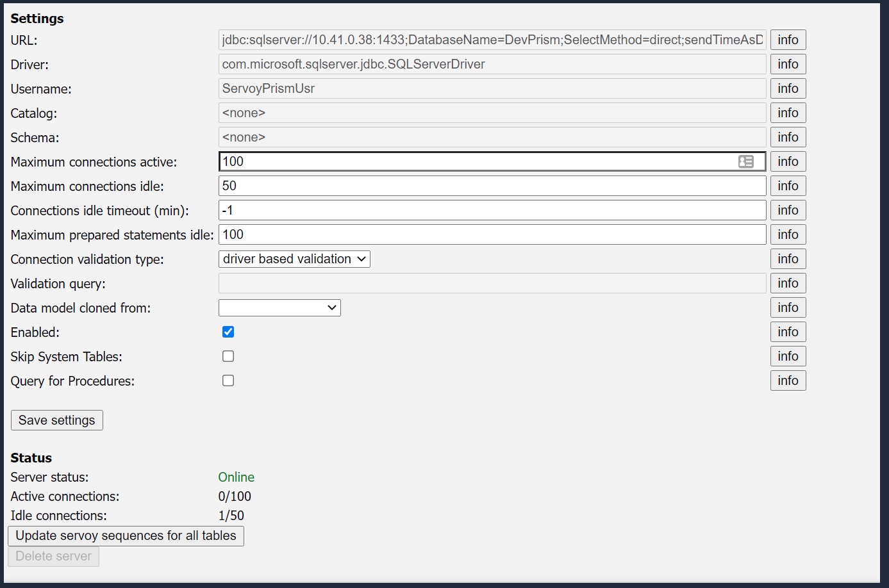Screen dimensions: 889x588
Task: Click the Settings heading
Action: pyautogui.click(x=37, y=19)
